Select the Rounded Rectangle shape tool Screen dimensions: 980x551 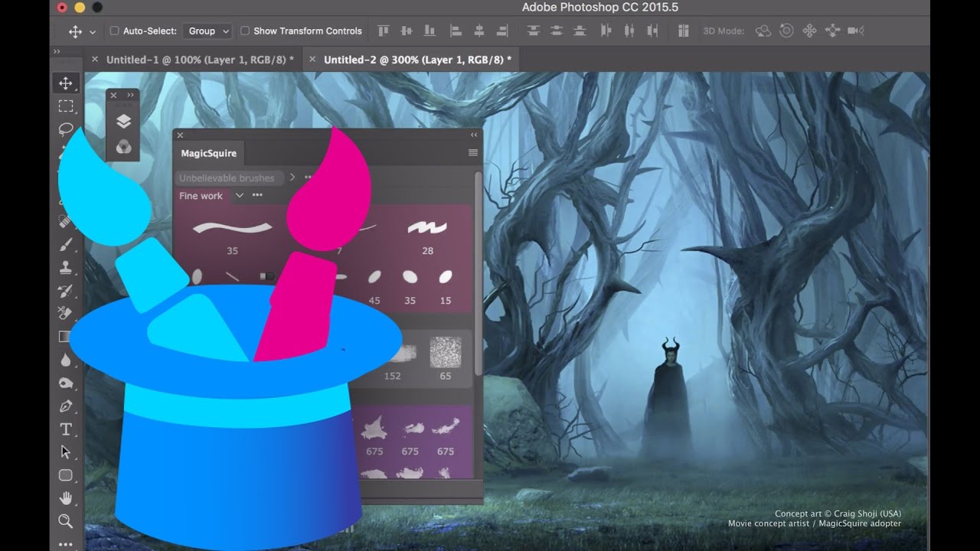tap(66, 475)
